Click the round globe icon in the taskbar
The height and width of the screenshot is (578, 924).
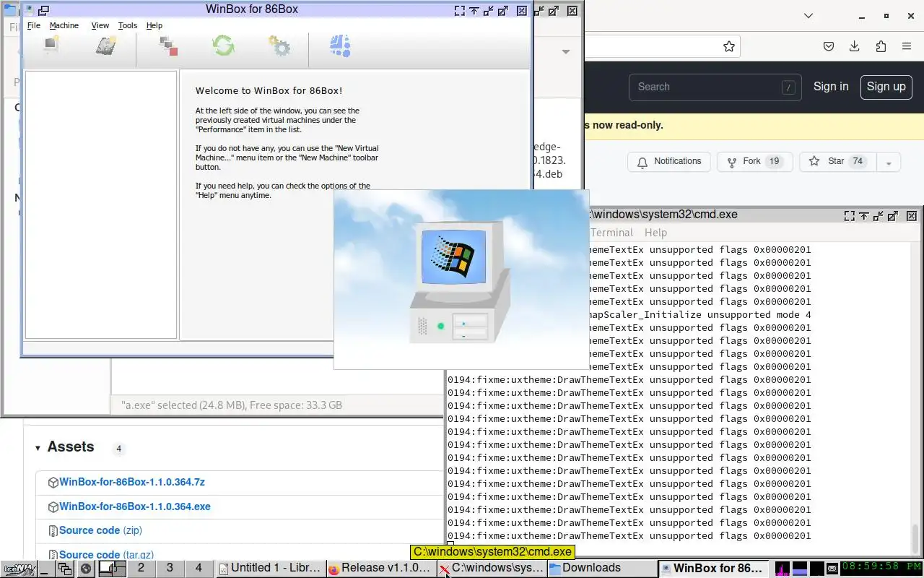[x=86, y=569]
